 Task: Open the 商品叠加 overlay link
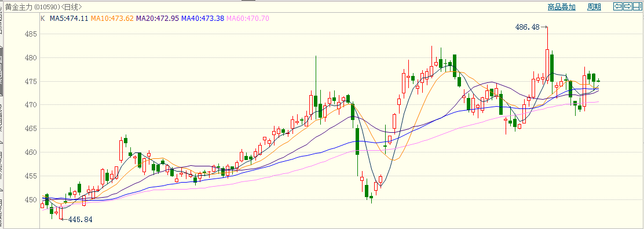[561, 7]
